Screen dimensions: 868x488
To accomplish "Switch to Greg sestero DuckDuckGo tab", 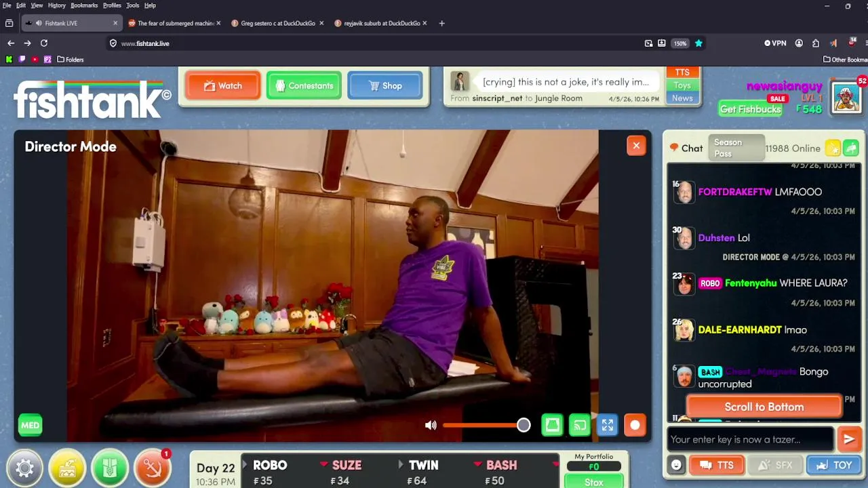I will 278,23.
